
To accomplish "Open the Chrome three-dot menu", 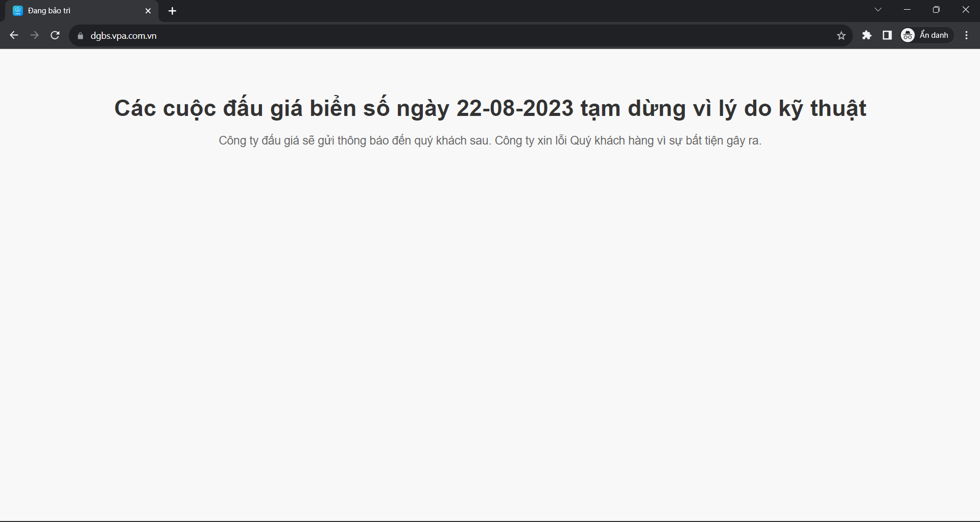I will [966, 35].
